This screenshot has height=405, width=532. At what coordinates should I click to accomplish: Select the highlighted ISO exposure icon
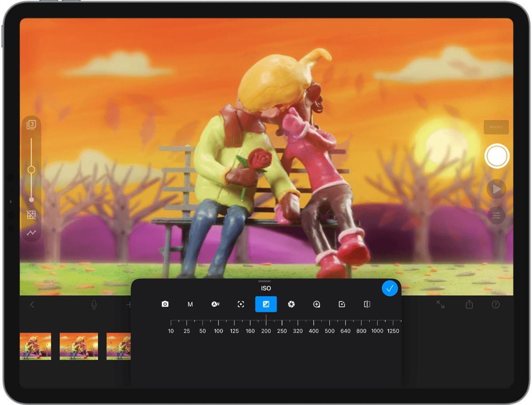tap(266, 304)
